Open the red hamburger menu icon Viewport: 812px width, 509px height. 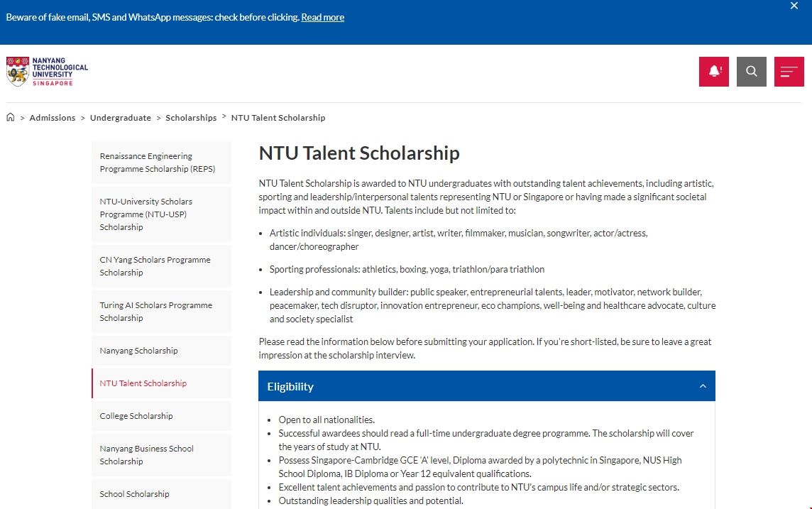click(x=789, y=72)
